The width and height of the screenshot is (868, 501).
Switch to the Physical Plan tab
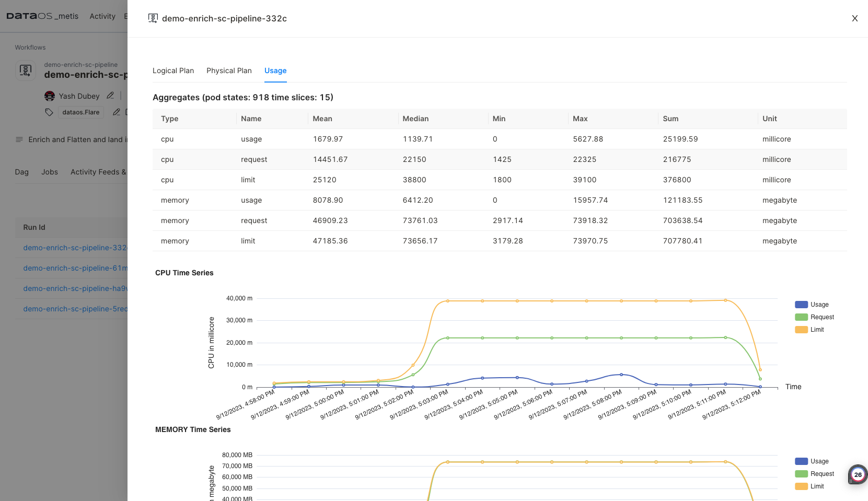pyautogui.click(x=229, y=71)
